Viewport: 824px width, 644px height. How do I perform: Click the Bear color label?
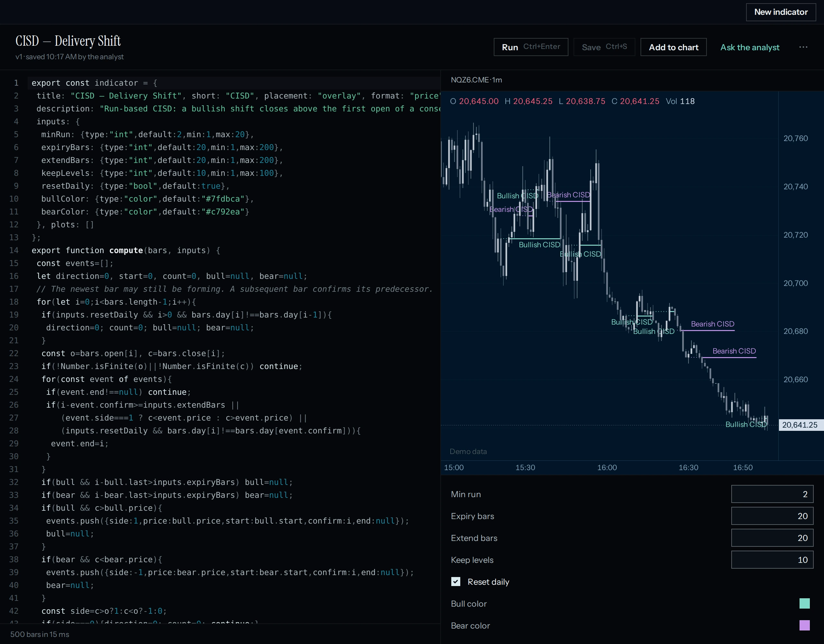pyautogui.click(x=470, y=626)
